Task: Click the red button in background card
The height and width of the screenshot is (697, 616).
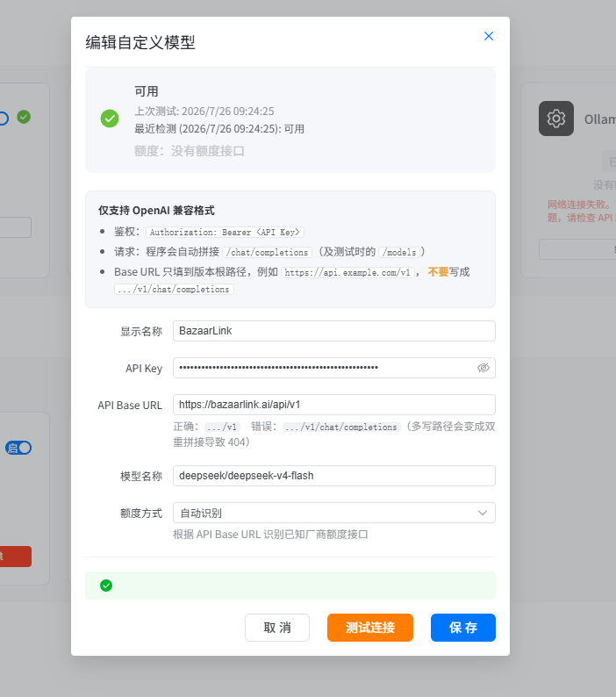Action: click(x=16, y=557)
